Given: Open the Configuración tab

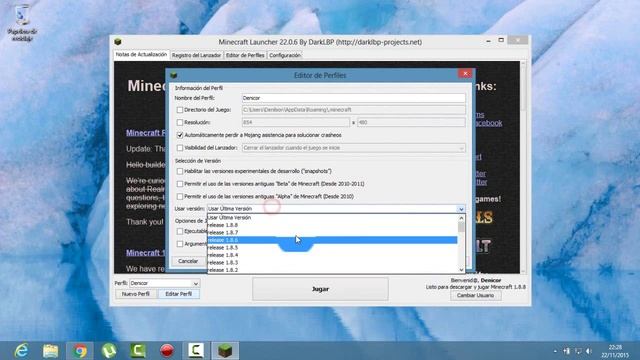Looking at the screenshot, I should click(x=285, y=55).
